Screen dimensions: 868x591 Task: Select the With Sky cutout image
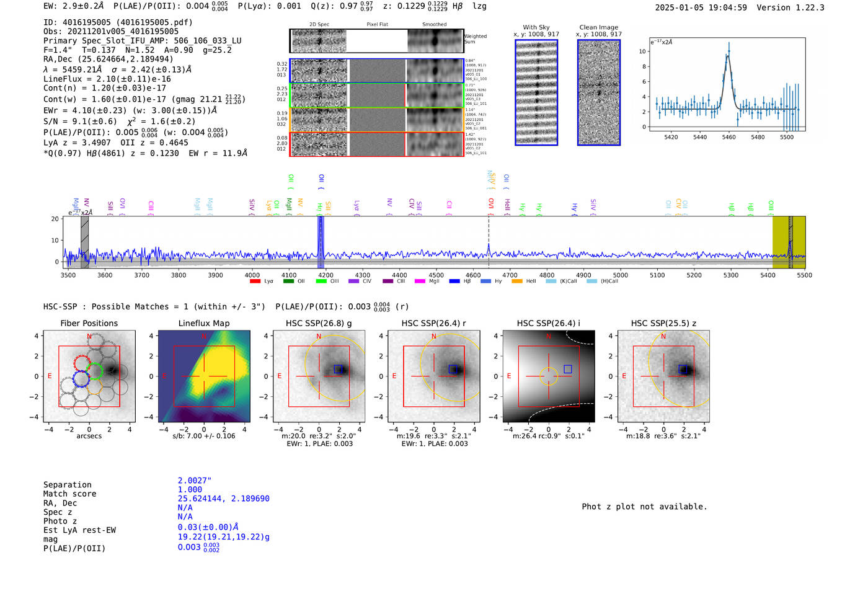(x=536, y=92)
